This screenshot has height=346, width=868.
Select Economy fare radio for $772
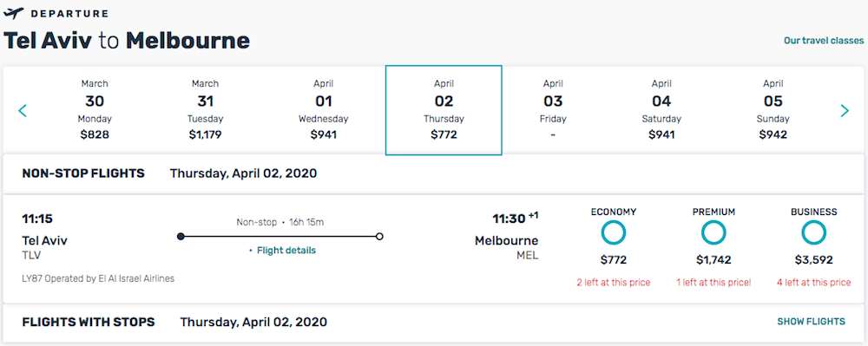point(614,233)
